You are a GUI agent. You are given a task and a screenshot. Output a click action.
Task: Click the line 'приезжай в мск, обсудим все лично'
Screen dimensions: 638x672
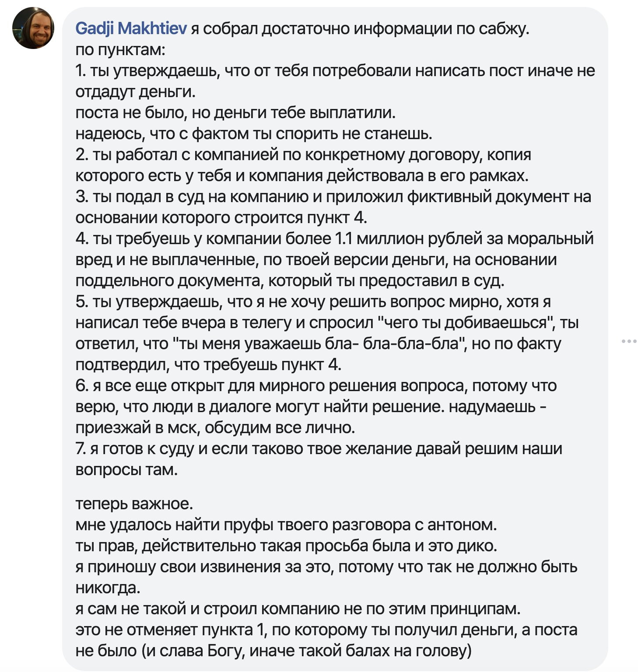click(x=215, y=427)
